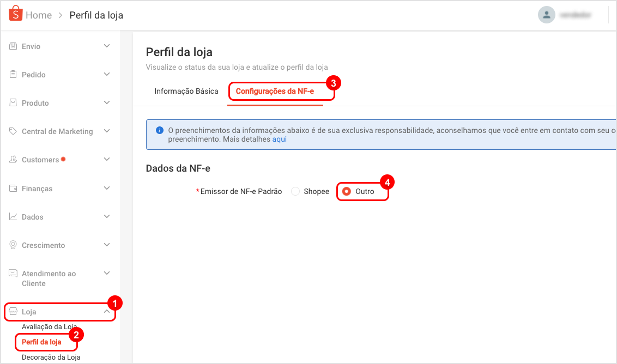
Task: Select the Shopee radio button
Action: pyautogui.click(x=295, y=191)
